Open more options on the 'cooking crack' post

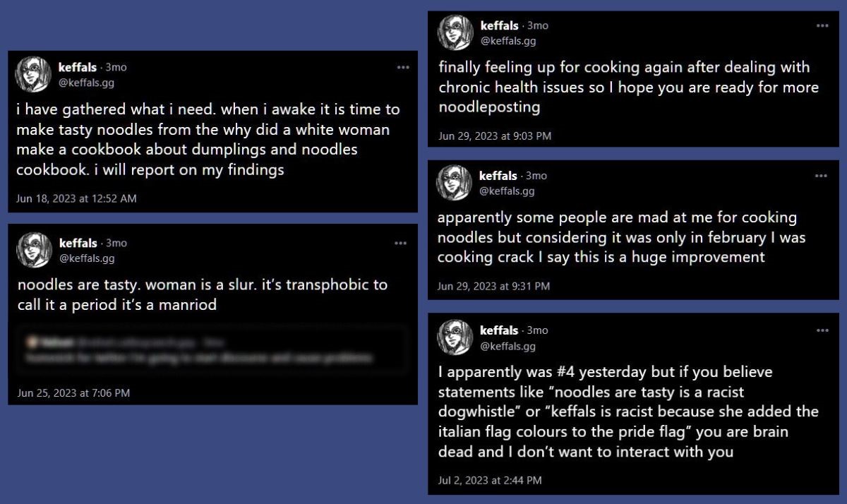point(821,176)
